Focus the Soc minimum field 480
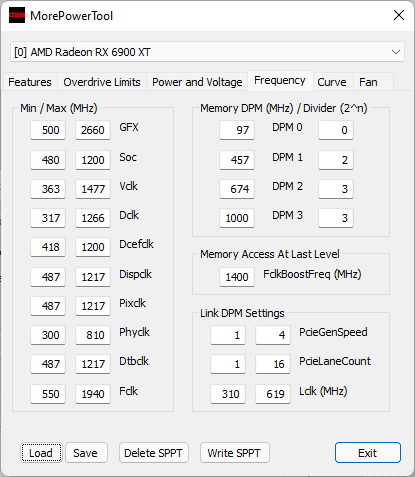Image resolution: width=415 pixels, height=477 pixels. coord(48,160)
